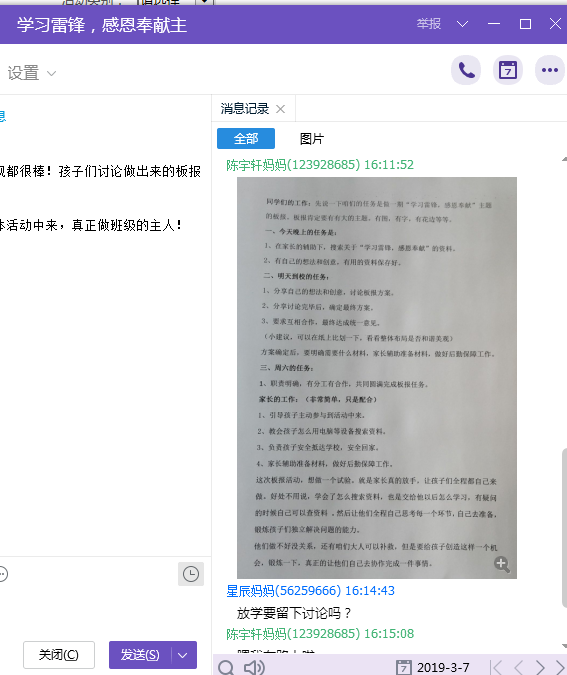Open message history clock icon

click(191, 574)
